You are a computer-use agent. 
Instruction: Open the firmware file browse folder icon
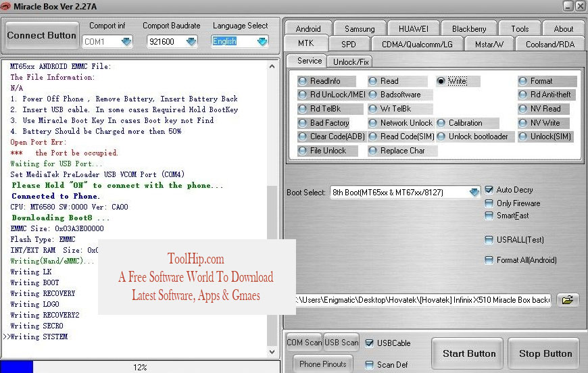point(567,300)
